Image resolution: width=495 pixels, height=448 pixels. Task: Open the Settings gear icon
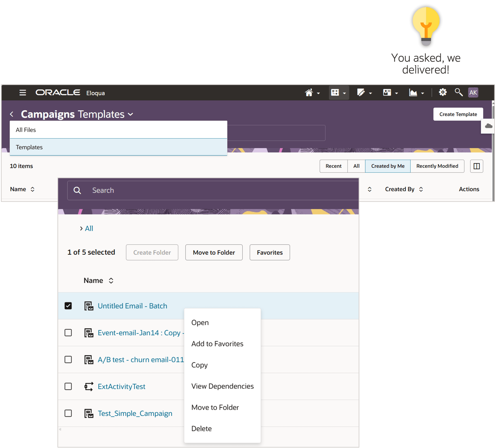coord(443,92)
